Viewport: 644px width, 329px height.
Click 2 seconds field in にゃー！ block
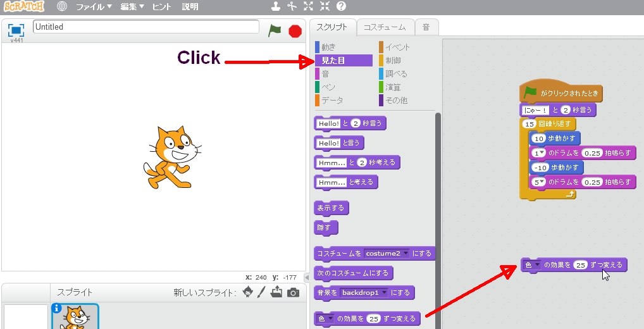coord(565,110)
